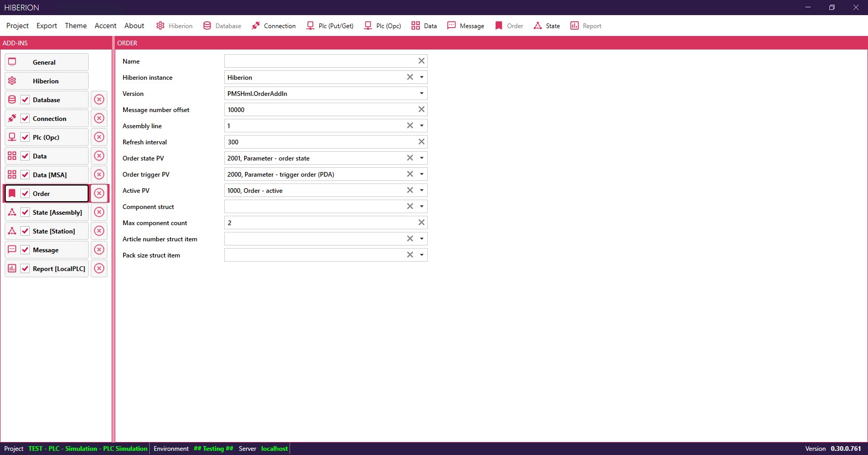
Task: Open Plc (Opc) in the toolbar
Action: [382, 26]
